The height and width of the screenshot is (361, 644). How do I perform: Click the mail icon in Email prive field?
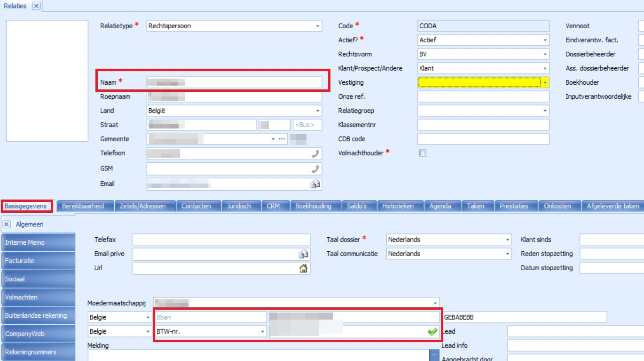[x=304, y=254]
